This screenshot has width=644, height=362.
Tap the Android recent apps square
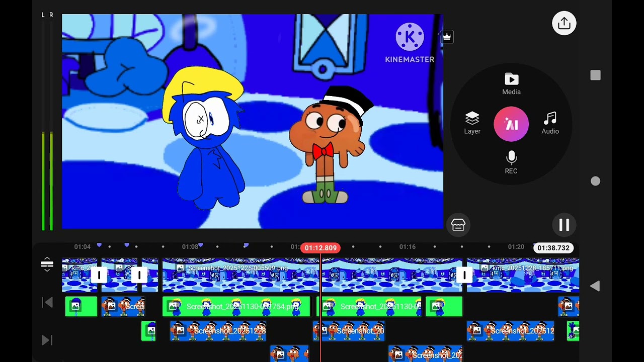(x=595, y=75)
